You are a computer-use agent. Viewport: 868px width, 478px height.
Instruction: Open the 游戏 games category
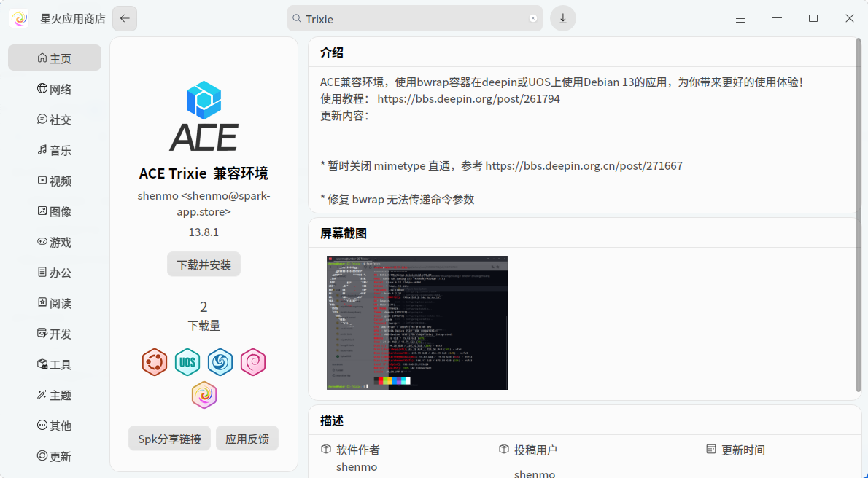point(54,242)
